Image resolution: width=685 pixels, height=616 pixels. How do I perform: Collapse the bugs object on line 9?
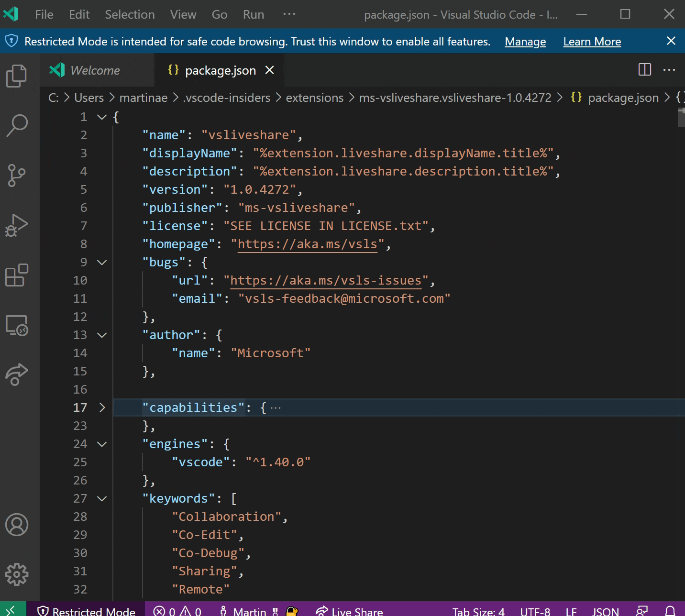[x=101, y=262]
